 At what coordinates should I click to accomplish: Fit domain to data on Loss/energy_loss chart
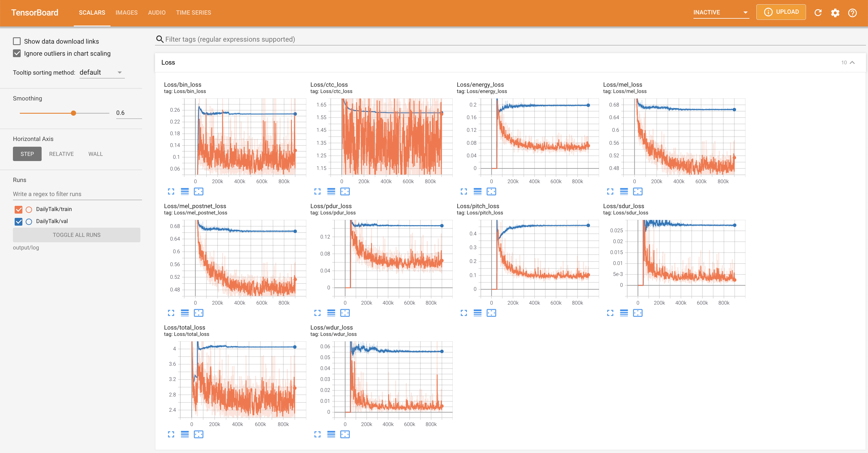[x=491, y=191]
